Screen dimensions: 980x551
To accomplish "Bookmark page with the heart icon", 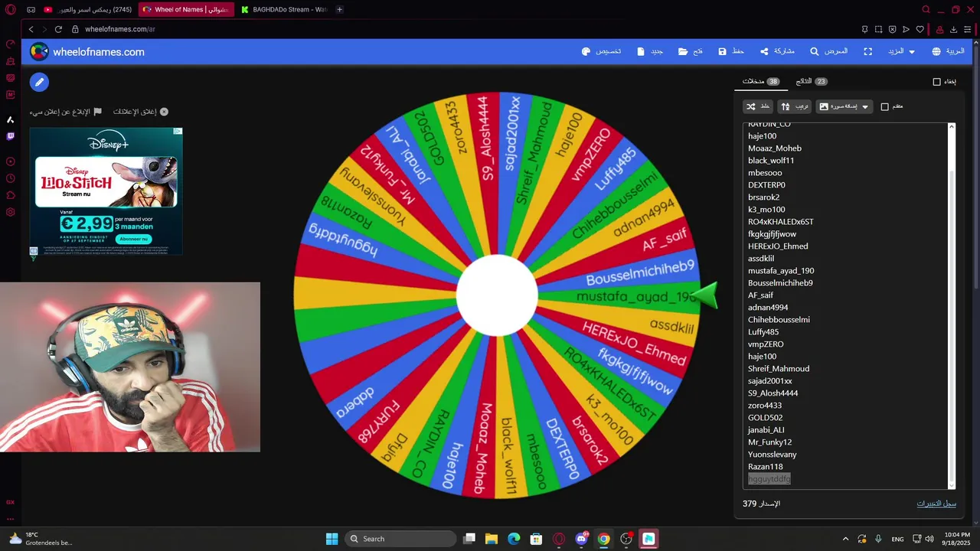I will (x=920, y=29).
